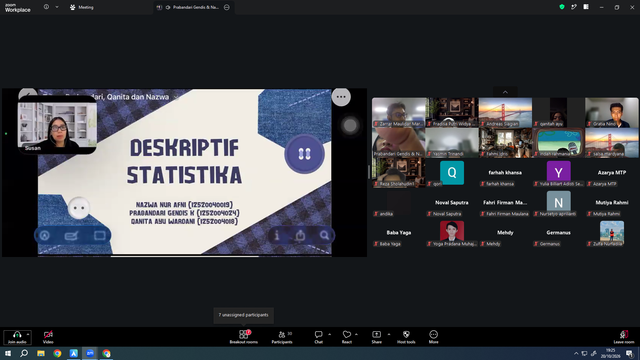The width and height of the screenshot is (640, 360).
Task: Select Mutiya Rahmi participant tile
Action: (x=611, y=203)
